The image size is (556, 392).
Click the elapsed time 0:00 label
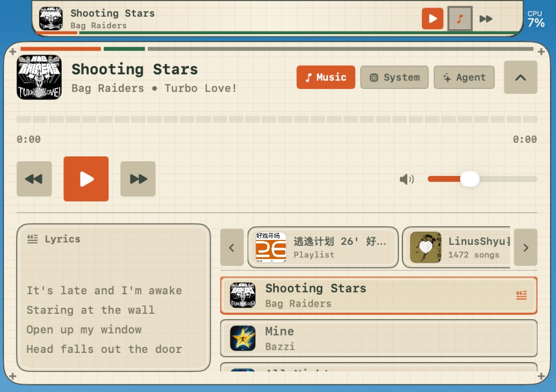[x=29, y=140]
